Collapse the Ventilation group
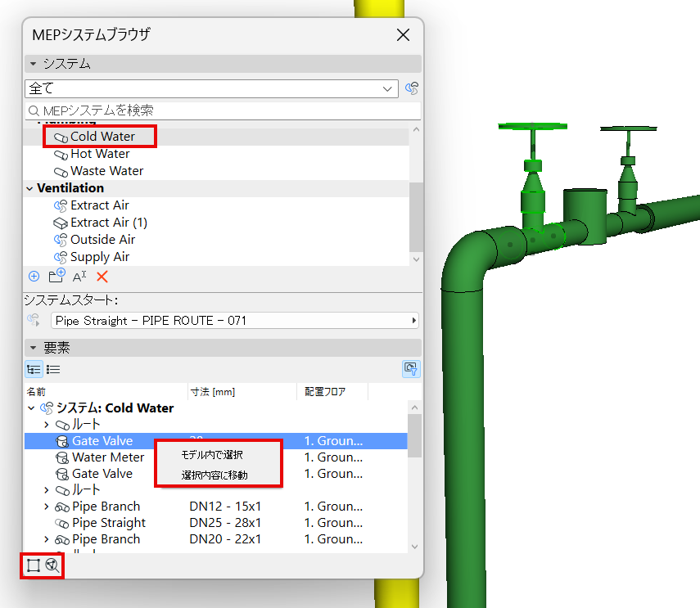The width and height of the screenshot is (700, 608). tap(30, 188)
